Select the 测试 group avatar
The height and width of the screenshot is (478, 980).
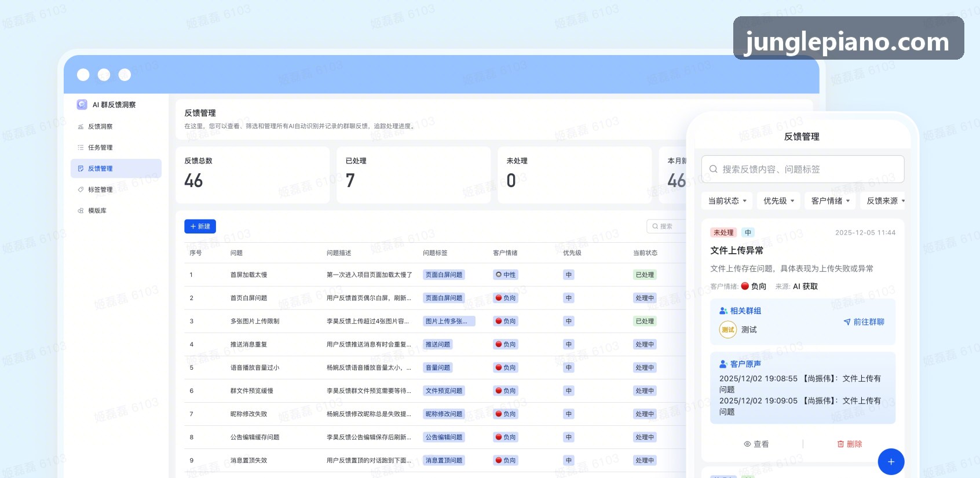click(x=728, y=330)
